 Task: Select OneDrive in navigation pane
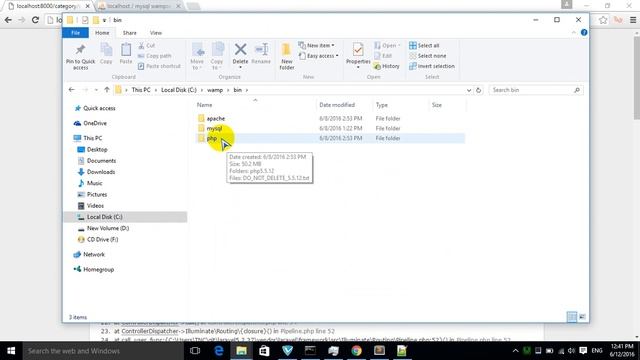(95, 123)
